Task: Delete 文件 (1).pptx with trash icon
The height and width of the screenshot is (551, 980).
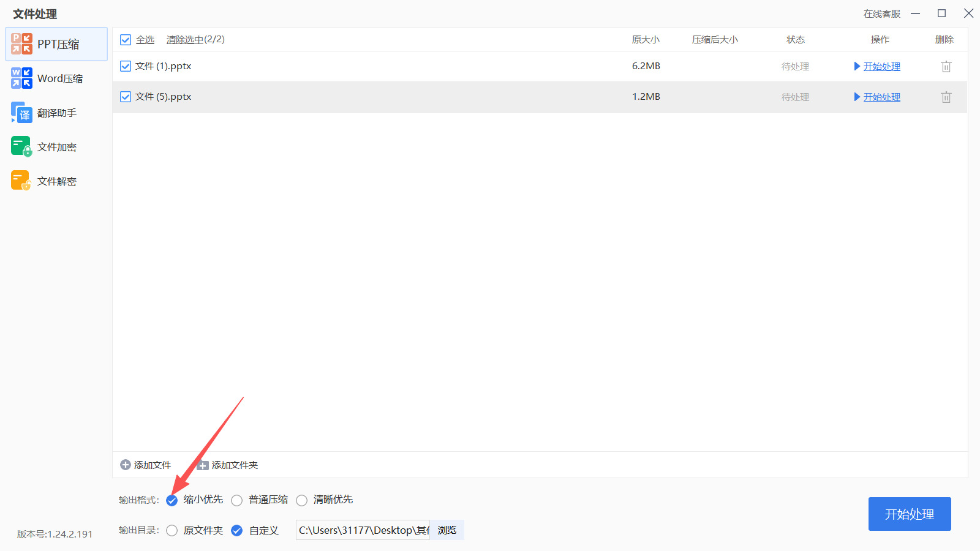Action: tap(946, 66)
